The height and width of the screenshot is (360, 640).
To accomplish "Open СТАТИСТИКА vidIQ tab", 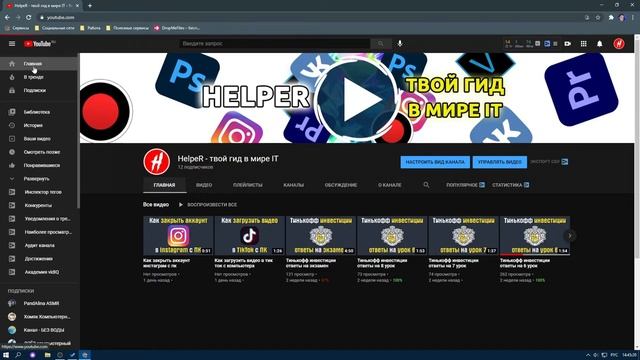I will (511, 185).
